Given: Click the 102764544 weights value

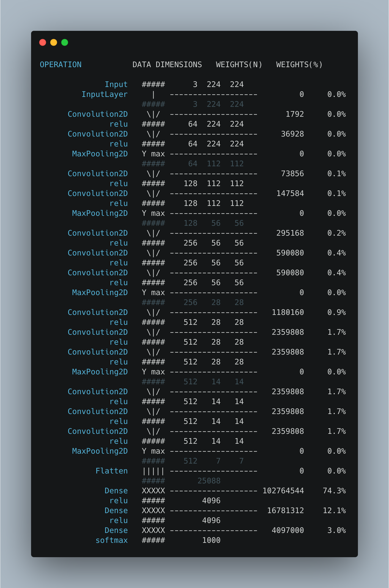Looking at the screenshot, I should coord(283,491).
